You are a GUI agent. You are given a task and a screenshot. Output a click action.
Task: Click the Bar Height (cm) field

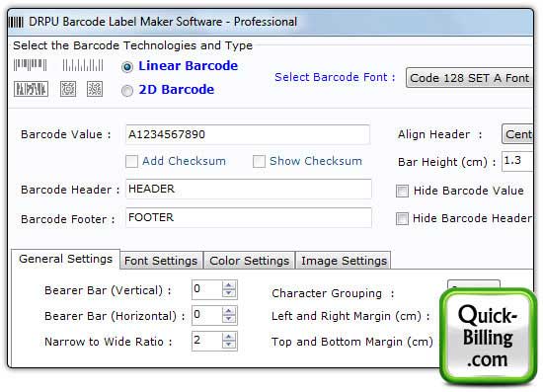click(x=517, y=161)
